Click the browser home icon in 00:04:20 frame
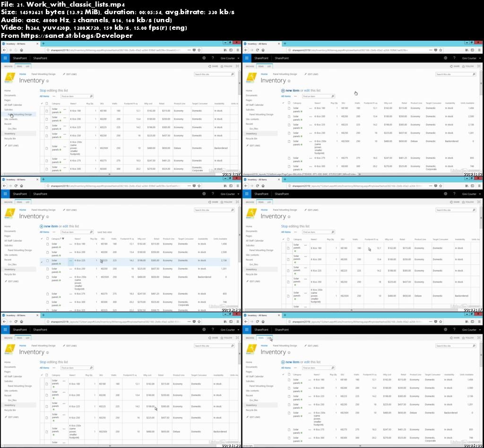This screenshot has height=448, width=484. tap(21, 322)
